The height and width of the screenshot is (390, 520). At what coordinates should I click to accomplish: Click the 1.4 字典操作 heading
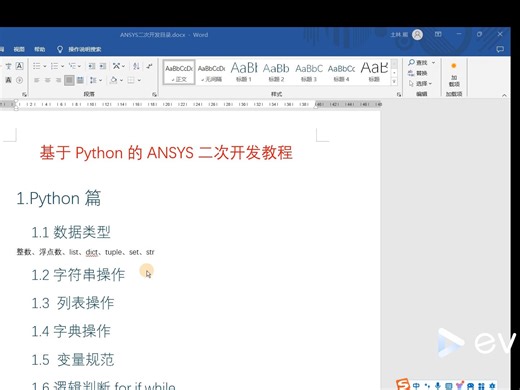tap(71, 331)
